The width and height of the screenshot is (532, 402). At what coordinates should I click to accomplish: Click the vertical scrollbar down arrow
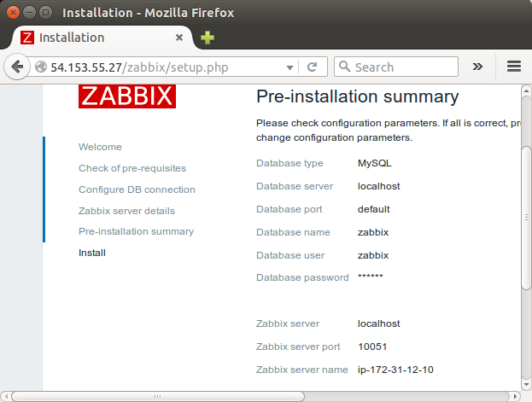pyautogui.click(x=526, y=385)
